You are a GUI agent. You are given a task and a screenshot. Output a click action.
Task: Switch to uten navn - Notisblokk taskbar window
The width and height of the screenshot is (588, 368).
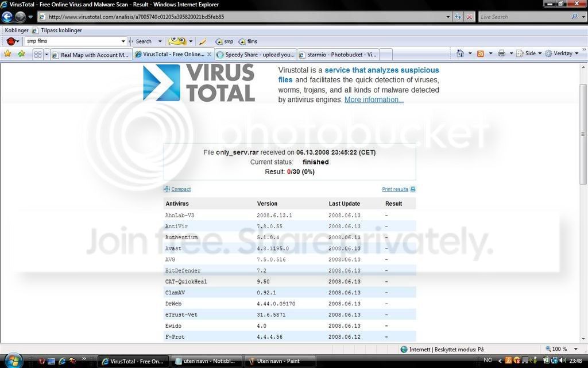point(207,361)
